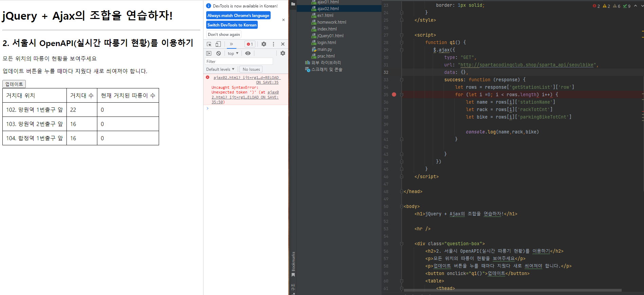Screen dimensions: 644x295
Task: Fold the success function at line 33
Action: tap(402, 80)
